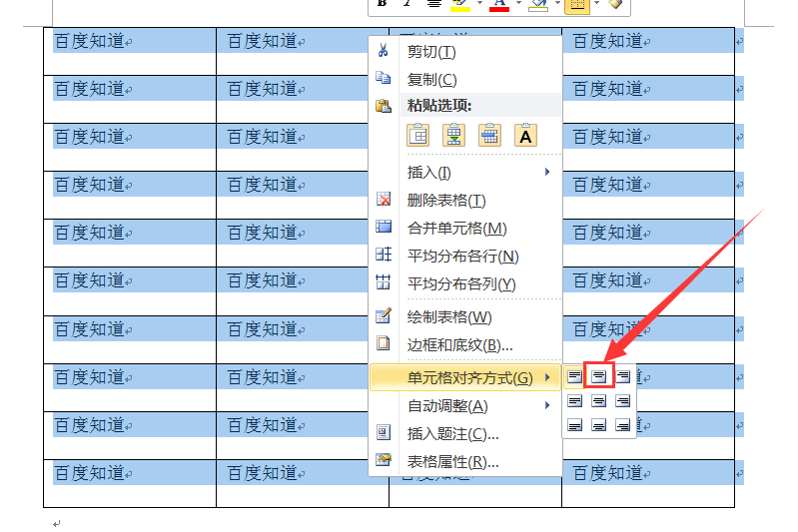Choose align top center cell alignment

pyautogui.click(x=598, y=376)
